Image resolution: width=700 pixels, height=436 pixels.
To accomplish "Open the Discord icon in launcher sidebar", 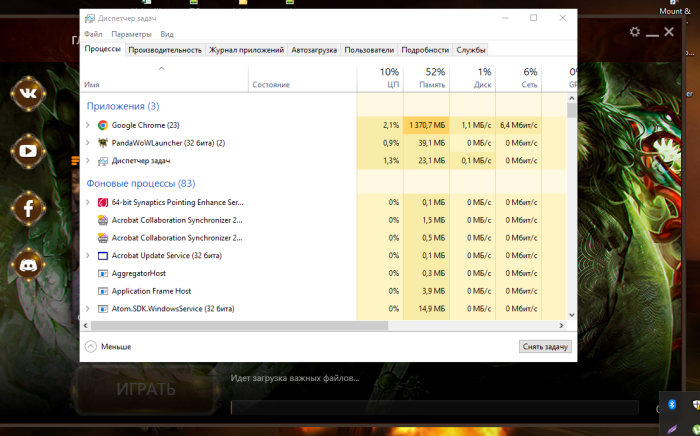I will [x=28, y=265].
